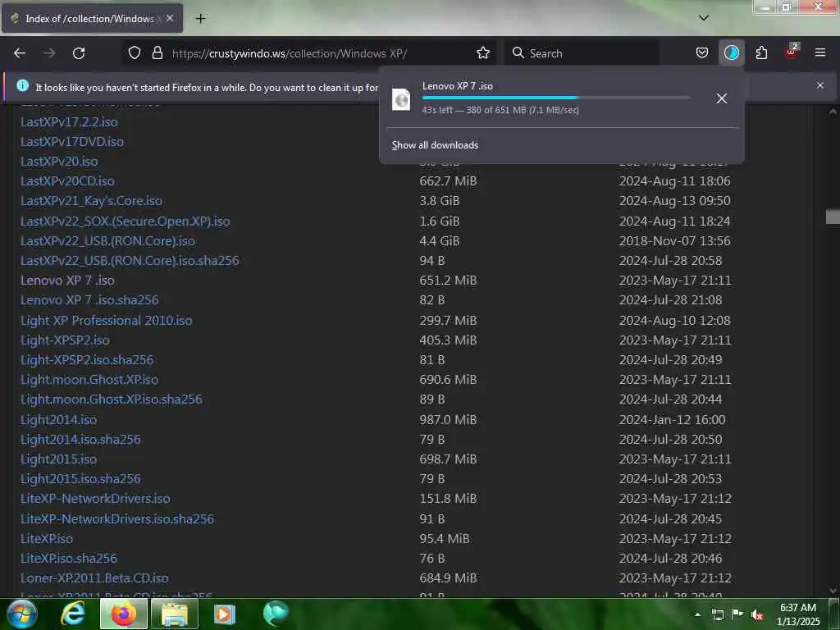Download Light XP Professional 2010.iso
The image size is (840, 630).
point(106,321)
